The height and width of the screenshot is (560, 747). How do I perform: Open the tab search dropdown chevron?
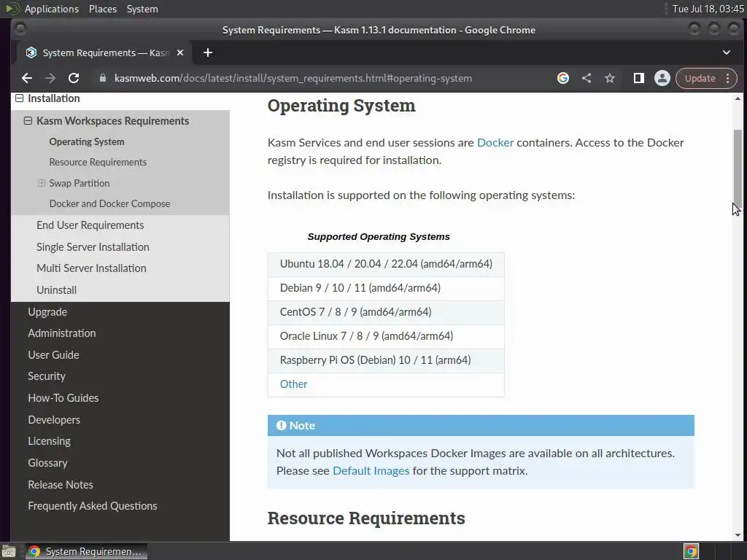(x=727, y=52)
